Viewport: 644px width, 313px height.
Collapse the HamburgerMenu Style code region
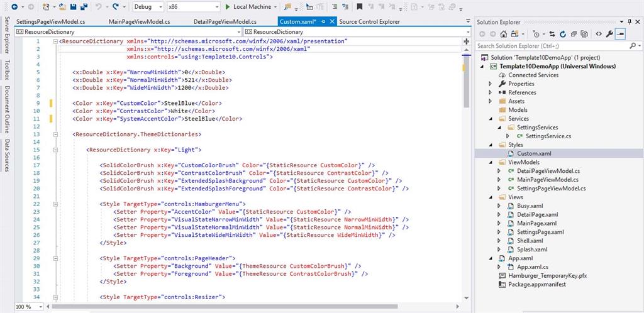click(56, 204)
